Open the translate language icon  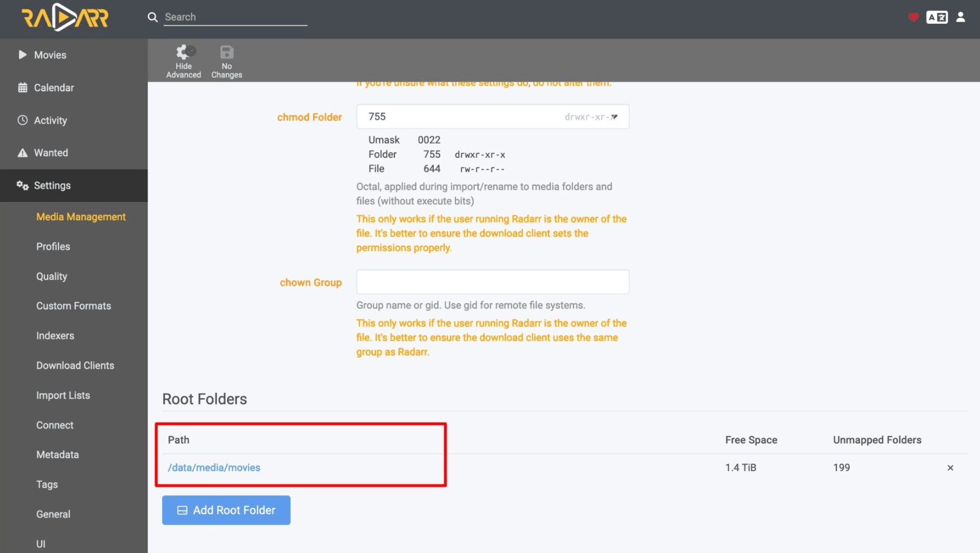point(937,17)
